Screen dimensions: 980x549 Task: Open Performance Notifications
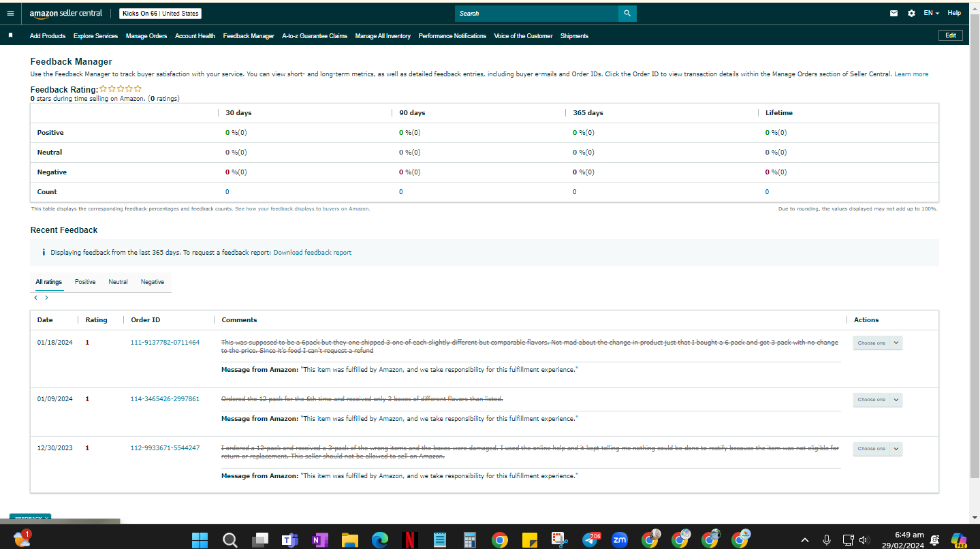[x=452, y=36]
